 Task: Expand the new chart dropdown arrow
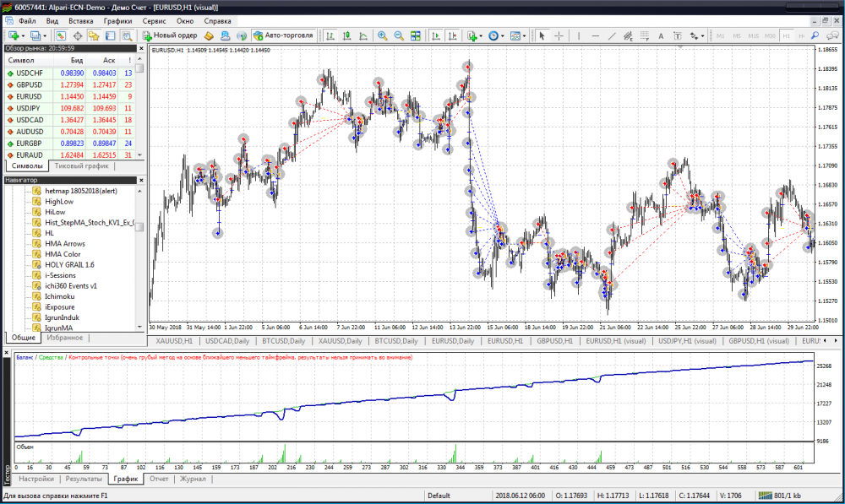23,36
